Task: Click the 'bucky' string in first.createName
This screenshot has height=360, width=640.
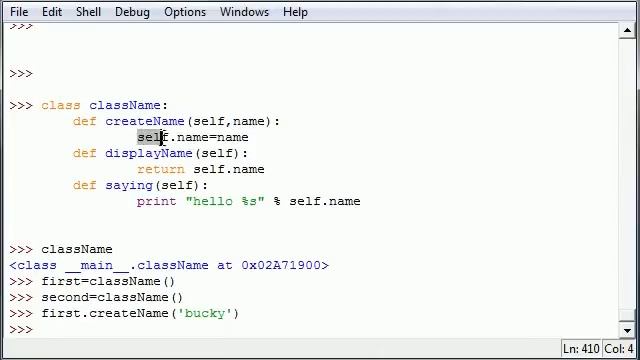Action: (205, 313)
